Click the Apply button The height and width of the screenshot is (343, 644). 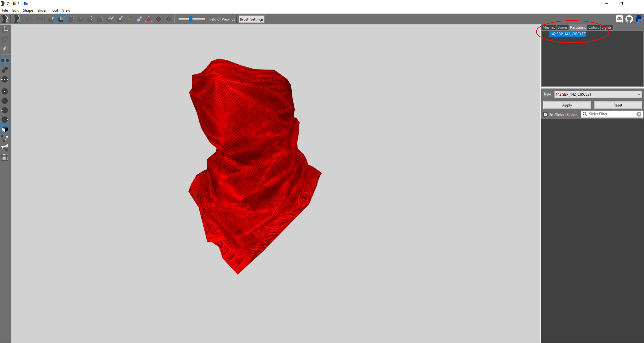point(567,105)
